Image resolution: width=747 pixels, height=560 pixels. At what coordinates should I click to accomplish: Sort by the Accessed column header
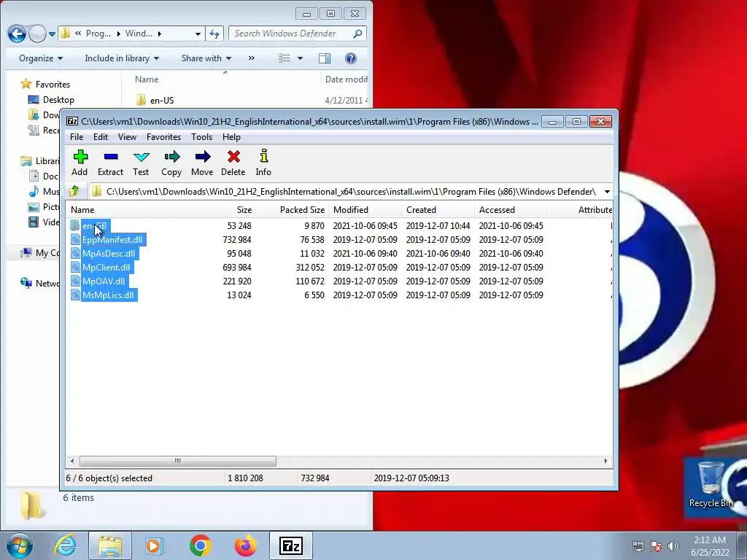tap(511, 210)
